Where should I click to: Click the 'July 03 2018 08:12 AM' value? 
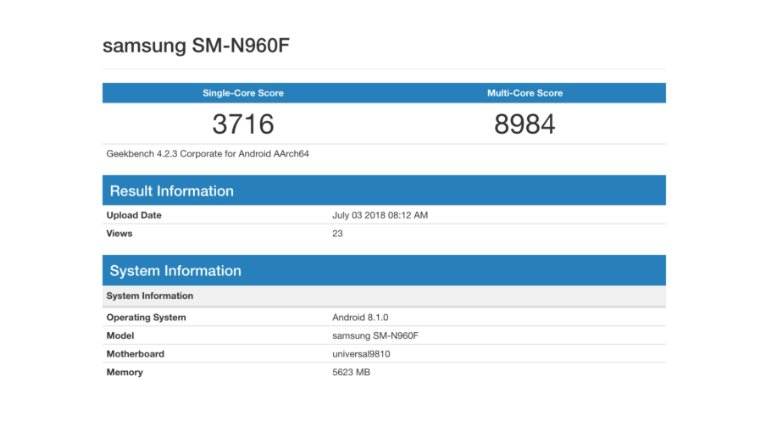pyautogui.click(x=380, y=215)
